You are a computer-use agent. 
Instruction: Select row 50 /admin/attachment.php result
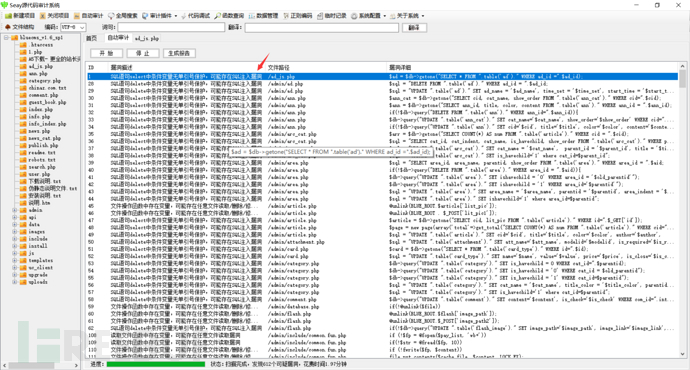[382, 242]
